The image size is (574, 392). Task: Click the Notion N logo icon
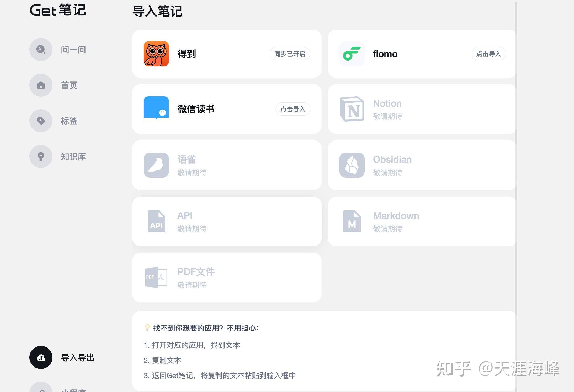352,109
